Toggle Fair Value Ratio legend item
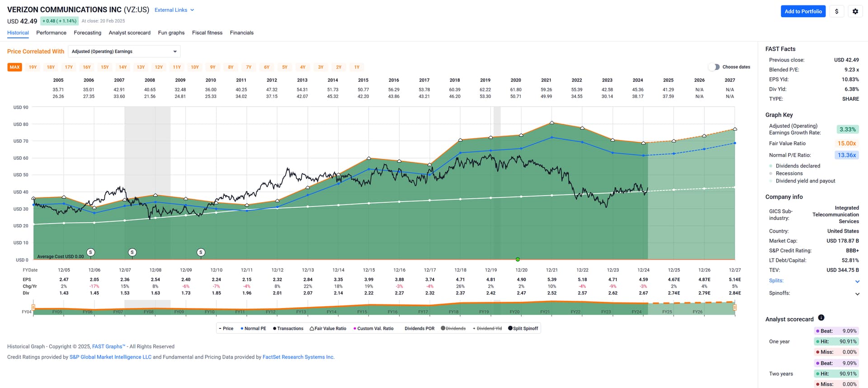Screen dimensions: 868x388 coord(328,328)
